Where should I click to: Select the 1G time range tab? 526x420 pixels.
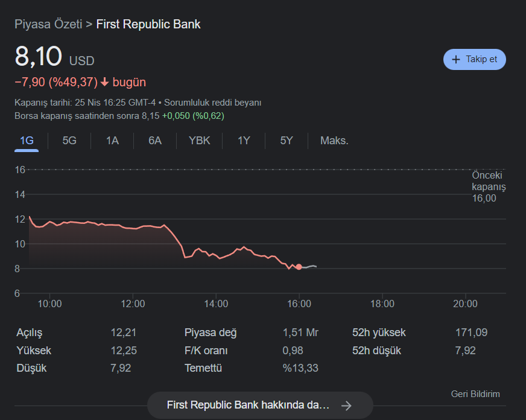(x=27, y=141)
